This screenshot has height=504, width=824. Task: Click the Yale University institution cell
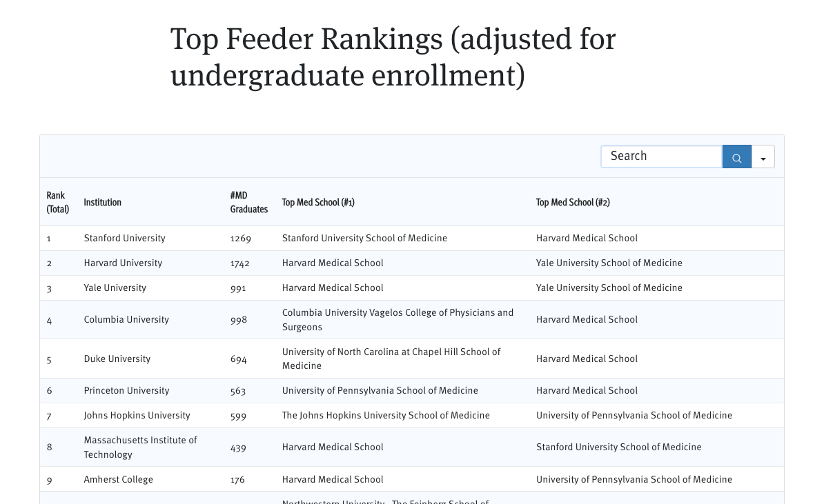115,288
